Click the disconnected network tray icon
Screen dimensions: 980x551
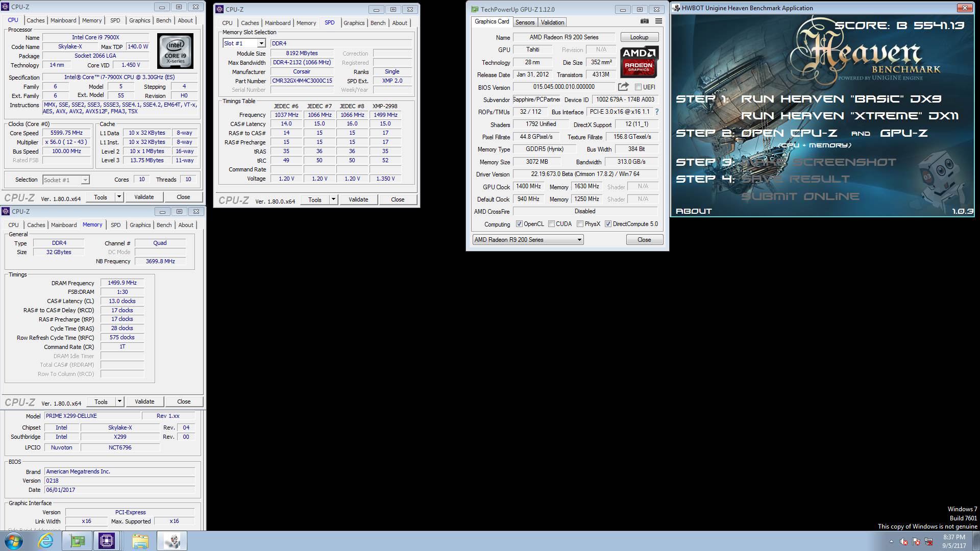(929, 542)
